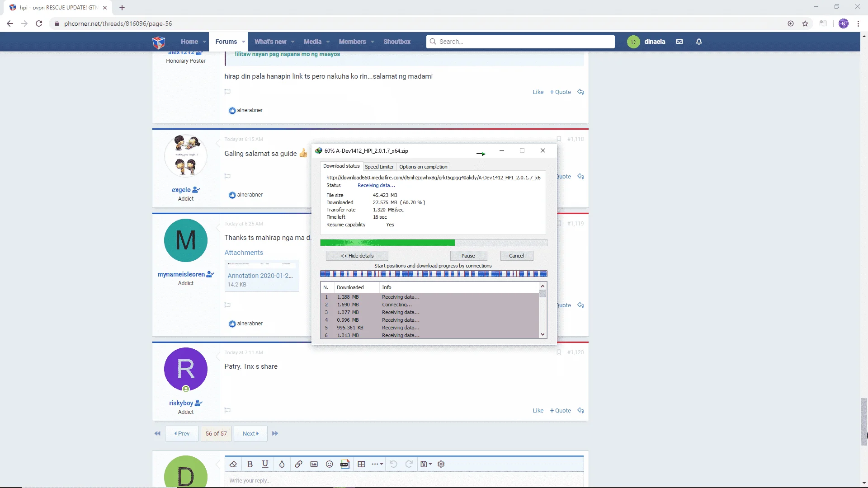
Task: Insert a GIF via editor icon
Action: (345, 464)
